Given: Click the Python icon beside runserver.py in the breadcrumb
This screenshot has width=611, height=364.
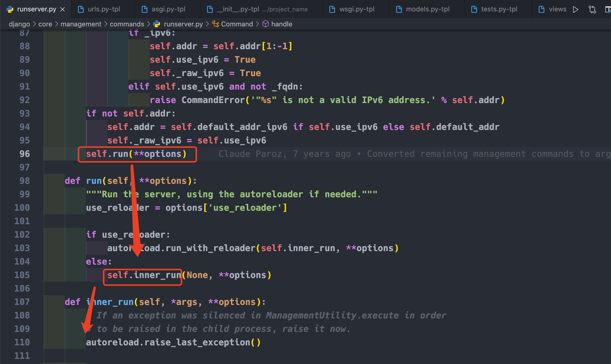Looking at the screenshot, I should point(157,24).
